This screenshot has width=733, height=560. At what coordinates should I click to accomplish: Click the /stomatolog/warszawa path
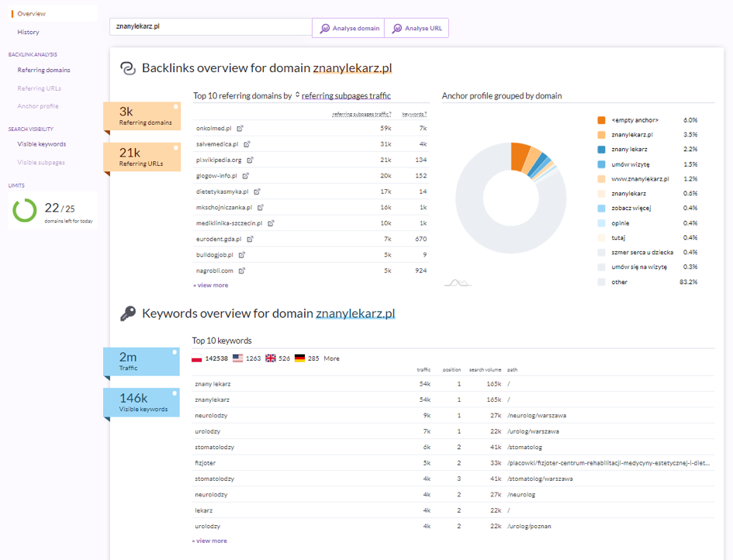540,479
